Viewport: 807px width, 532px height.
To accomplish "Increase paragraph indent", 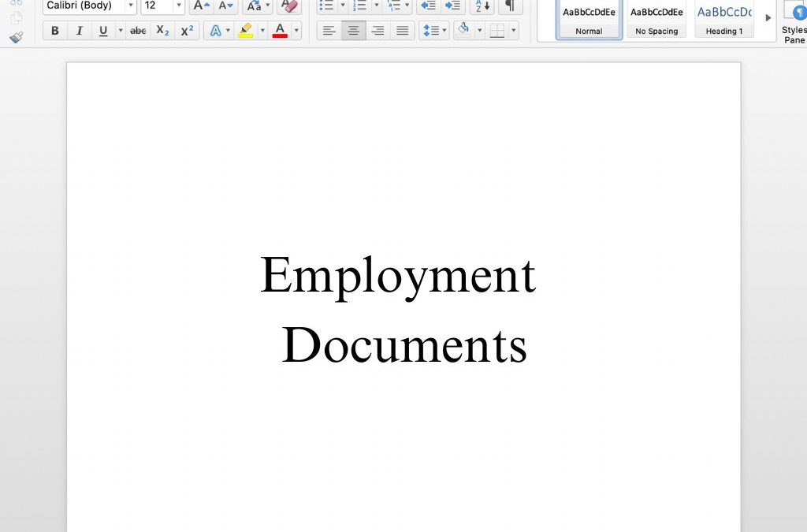I will [453, 6].
